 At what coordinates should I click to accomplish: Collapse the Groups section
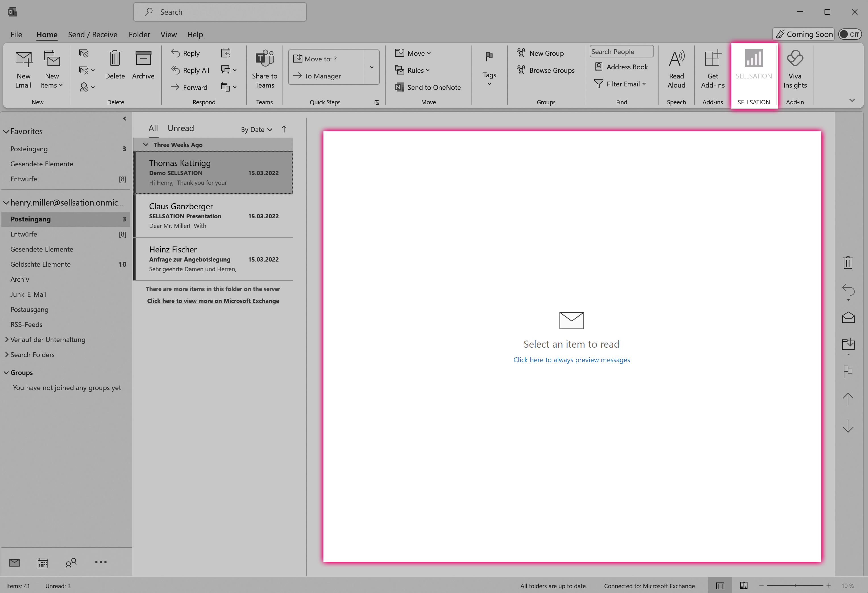(x=6, y=372)
